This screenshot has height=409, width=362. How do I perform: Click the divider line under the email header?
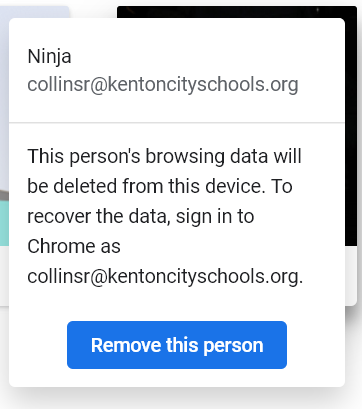click(x=177, y=123)
